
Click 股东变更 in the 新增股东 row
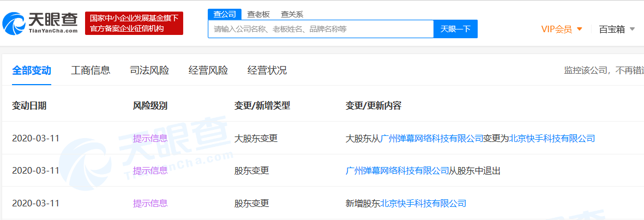tap(252, 203)
